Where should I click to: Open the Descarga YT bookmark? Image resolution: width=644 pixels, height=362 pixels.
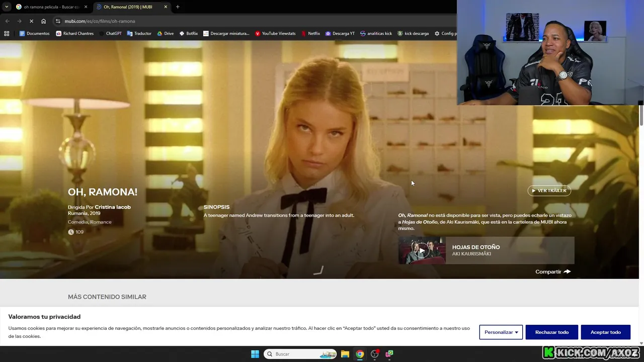click(x=340, y=34)
